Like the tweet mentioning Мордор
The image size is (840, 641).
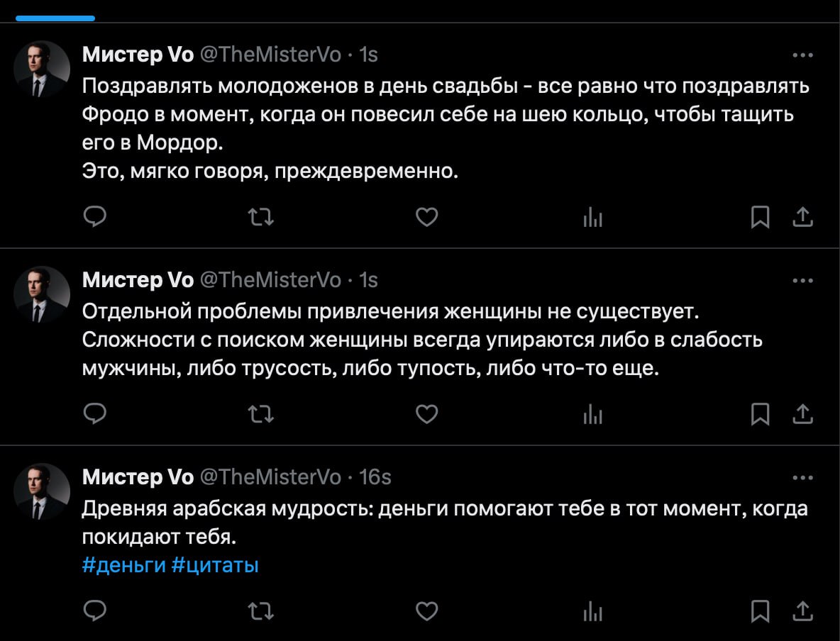[426, 218]
